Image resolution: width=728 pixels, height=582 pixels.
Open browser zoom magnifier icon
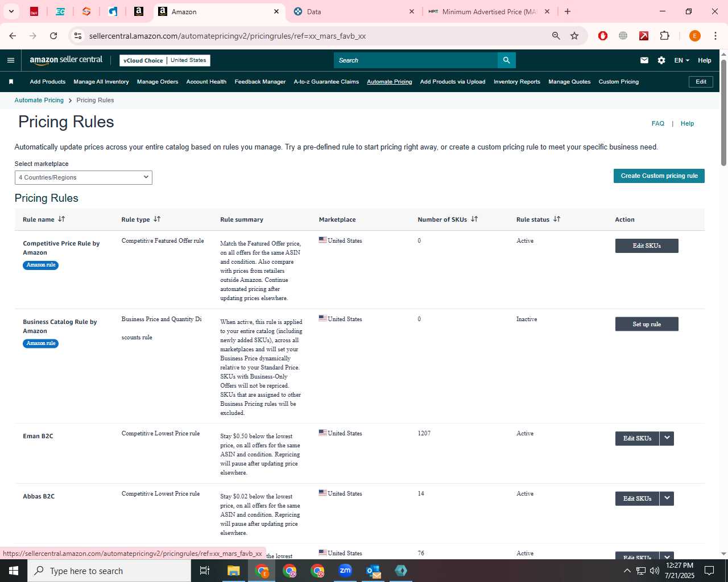[556, 36]
